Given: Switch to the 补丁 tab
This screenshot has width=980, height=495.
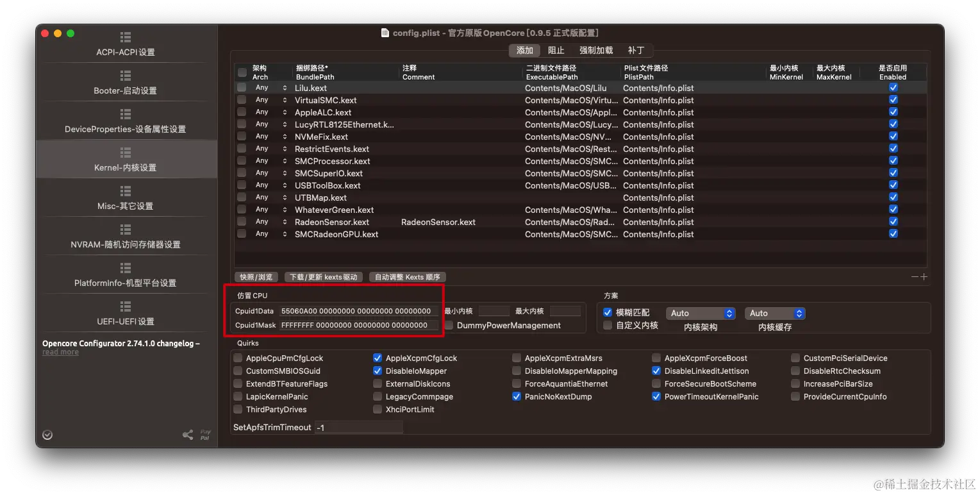Looking at the screenshot, I should pos(636,50).
